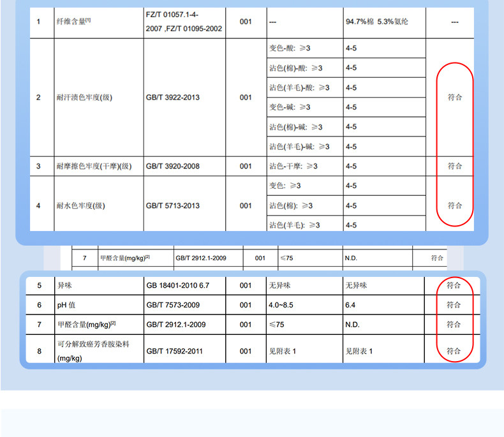Select the 94.7%棉 5.3%氨纶 result cell
Viewport: 504px width, 437px height.
376,22
